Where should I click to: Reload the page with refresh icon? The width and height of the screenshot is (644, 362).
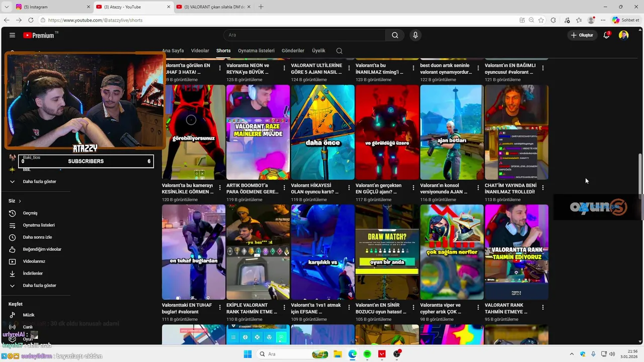(x=31, y=20)
